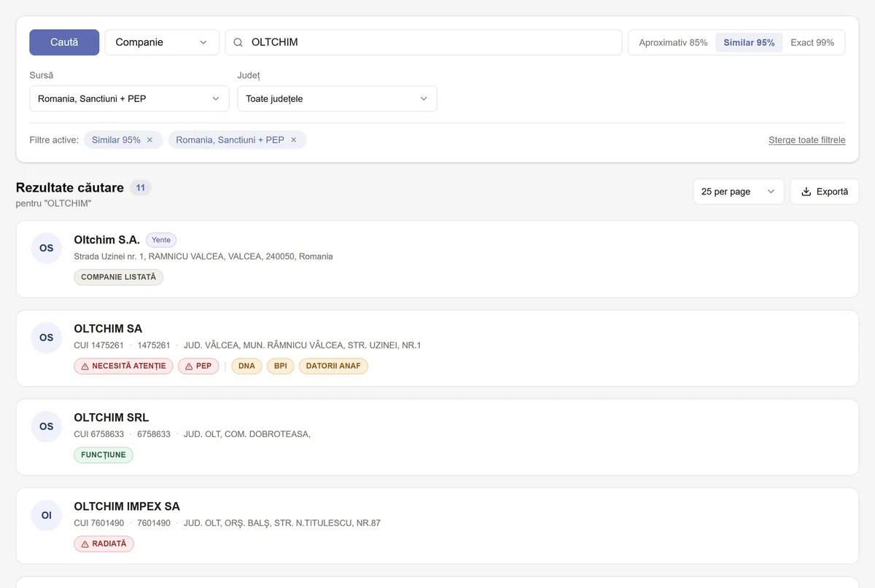
Task: Click the FUNCȚIUNE status badge
Action: (x=104, y=455)
